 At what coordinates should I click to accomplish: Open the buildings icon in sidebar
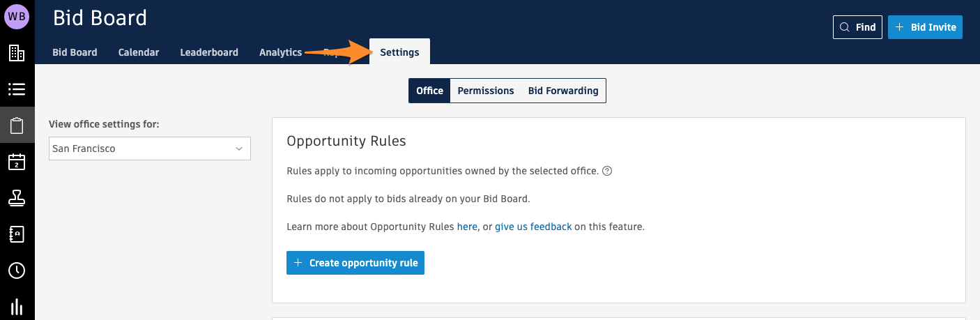17,53
